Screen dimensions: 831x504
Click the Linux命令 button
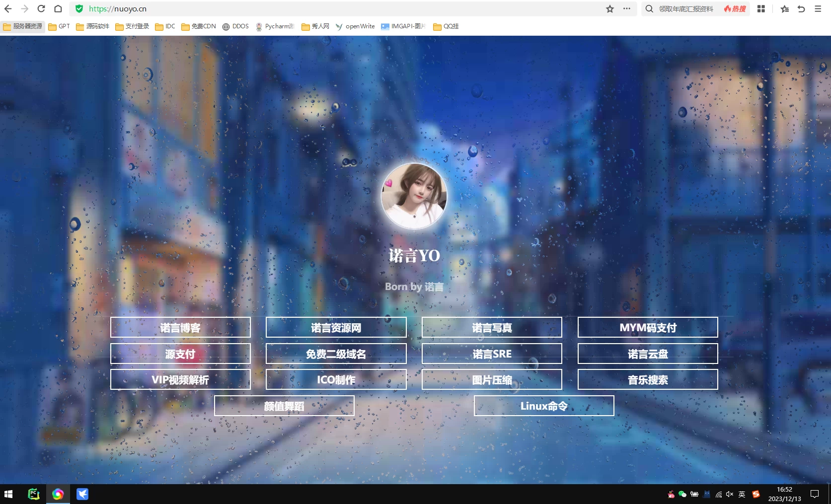[544, 406]
